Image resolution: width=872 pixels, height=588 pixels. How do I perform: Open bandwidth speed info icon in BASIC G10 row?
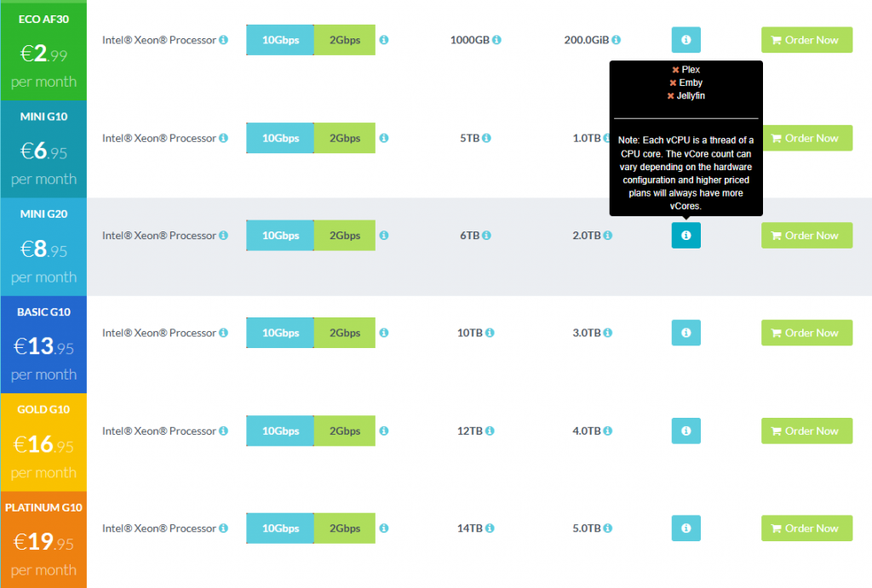pos(384,333)
